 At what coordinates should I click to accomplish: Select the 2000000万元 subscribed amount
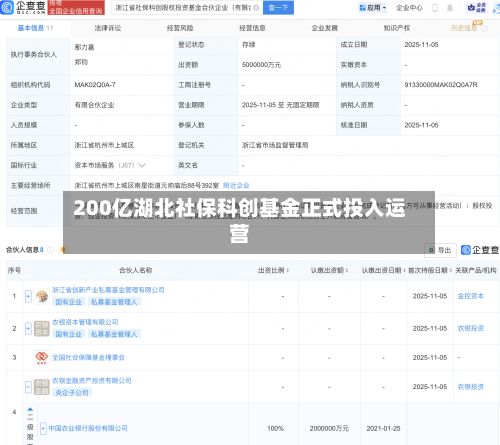(329, 428)
